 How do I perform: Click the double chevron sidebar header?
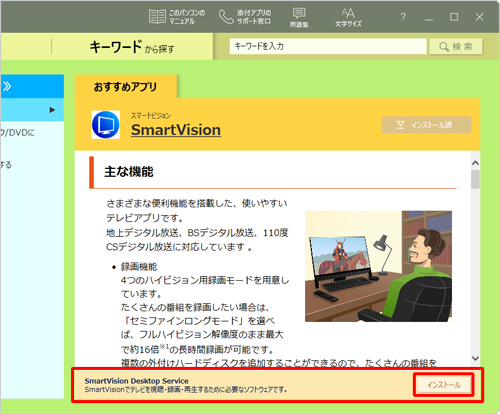point(32,86)
